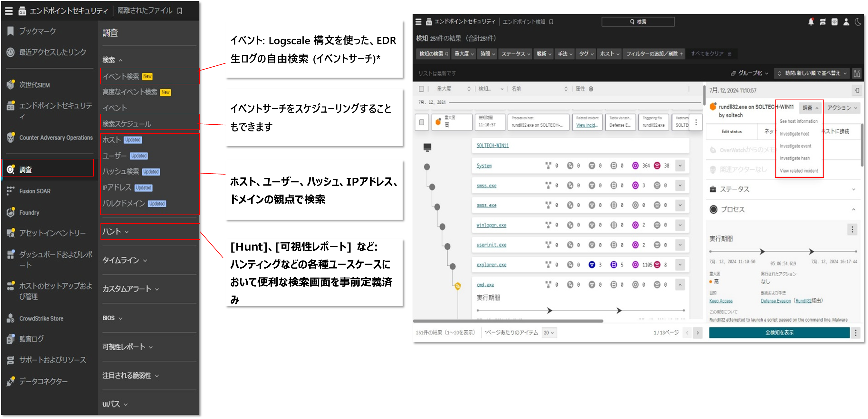Open 次世代SIEM module
Viewport: 868px width, 419px height.
pos(34,85)
